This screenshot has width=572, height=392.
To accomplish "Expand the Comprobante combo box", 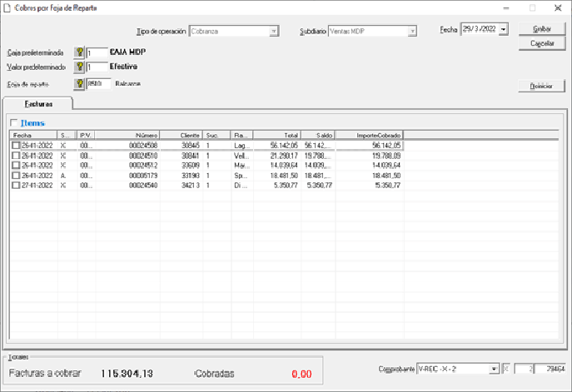I will 494,369.
